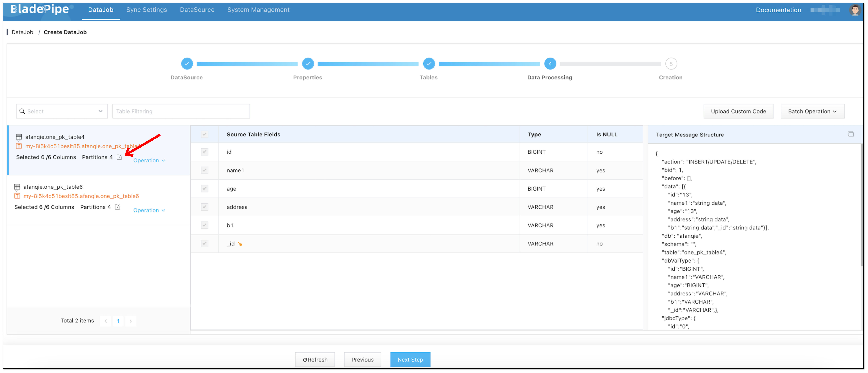The width and height of the screenshot is (868, 373).
Task: Click the completed DataSource step circle
Action: point(187,64)
